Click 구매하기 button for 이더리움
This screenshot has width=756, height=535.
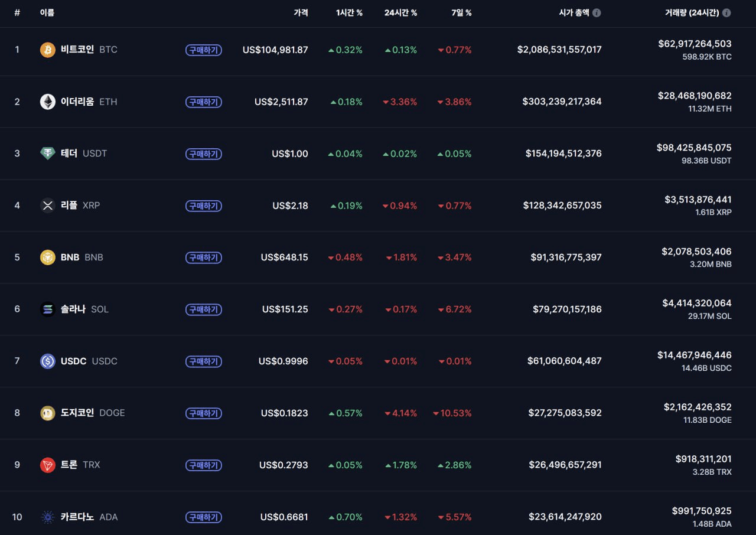click(x=204, y=102)
